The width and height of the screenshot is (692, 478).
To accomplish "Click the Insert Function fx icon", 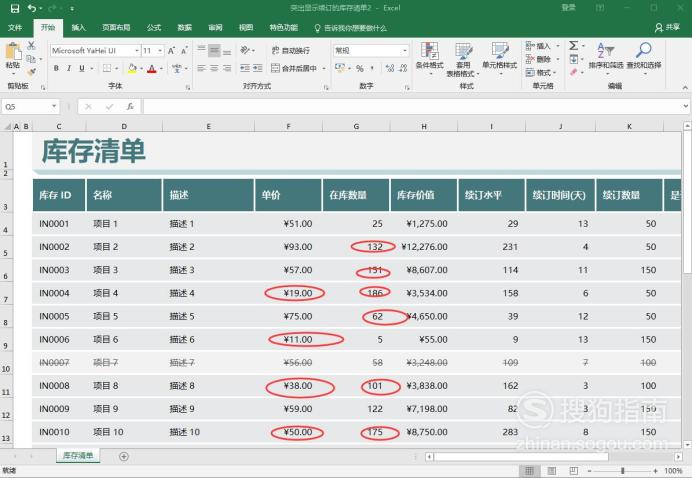I will [x=130, y=106].
